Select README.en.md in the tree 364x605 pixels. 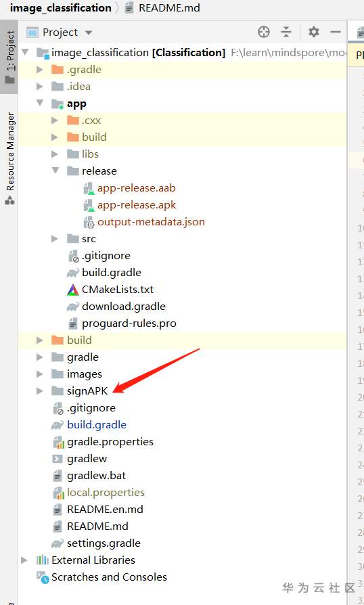tap(105, 510)
